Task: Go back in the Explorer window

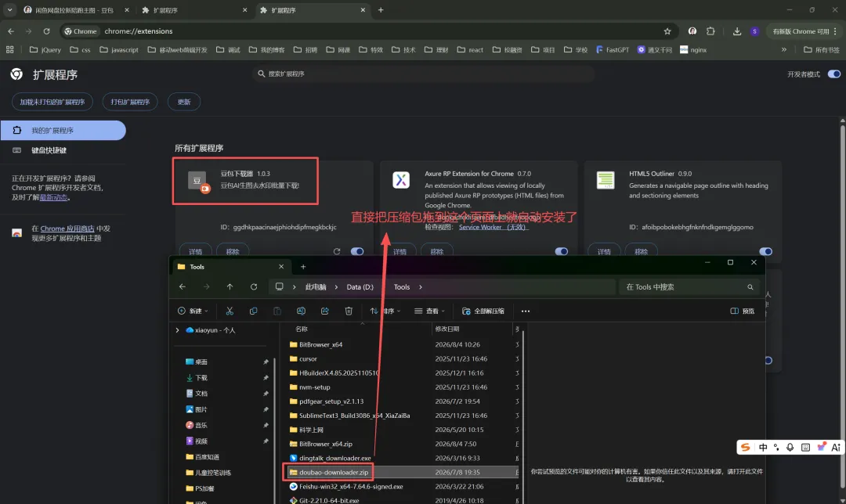Action: [183, 286]
